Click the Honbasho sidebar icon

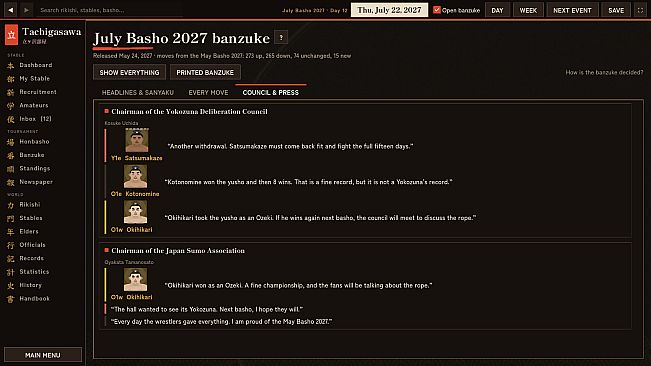[11, 142]
